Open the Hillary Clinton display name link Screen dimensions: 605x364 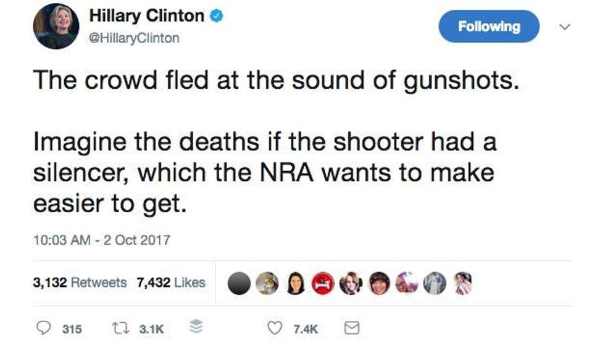[x=146, y=17]
